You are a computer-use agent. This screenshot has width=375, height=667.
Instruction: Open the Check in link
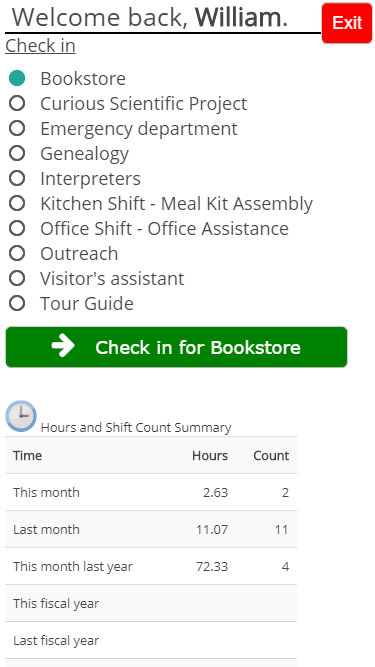[x=40, y=46]
